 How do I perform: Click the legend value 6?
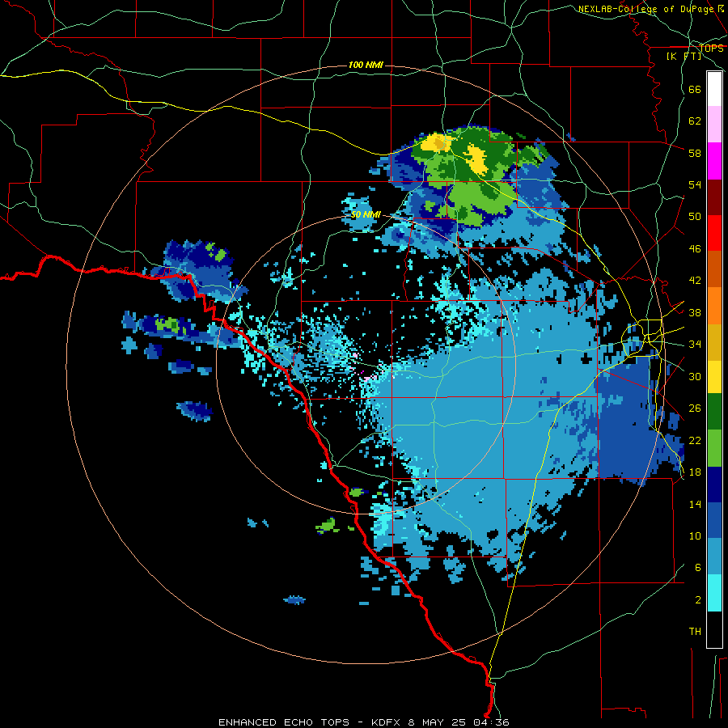[x=698, y=568]
